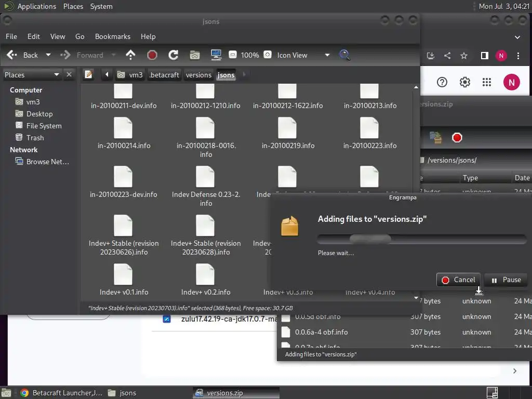
Task: Select the versions path breadcrumb
Action: tap(198, 75)
